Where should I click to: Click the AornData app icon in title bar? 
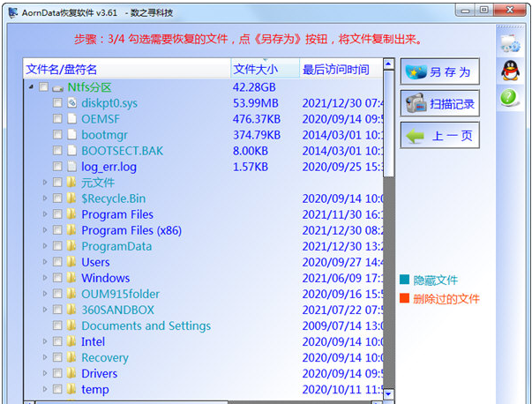click(x=13, y=12)
